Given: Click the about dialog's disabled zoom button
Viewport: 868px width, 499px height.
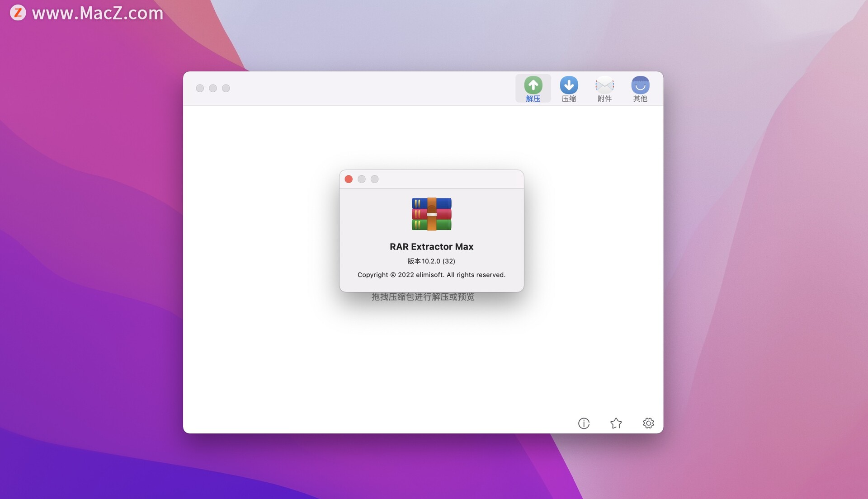Looking at the screenshot, I should pyautogui.click(x=375, y=179).
